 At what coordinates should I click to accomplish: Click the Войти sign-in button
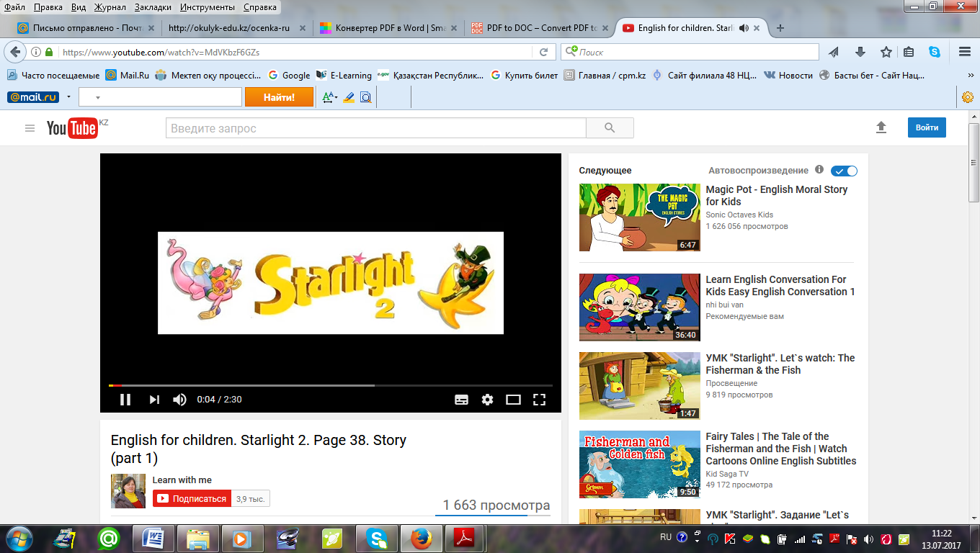[x=927, y=127]
